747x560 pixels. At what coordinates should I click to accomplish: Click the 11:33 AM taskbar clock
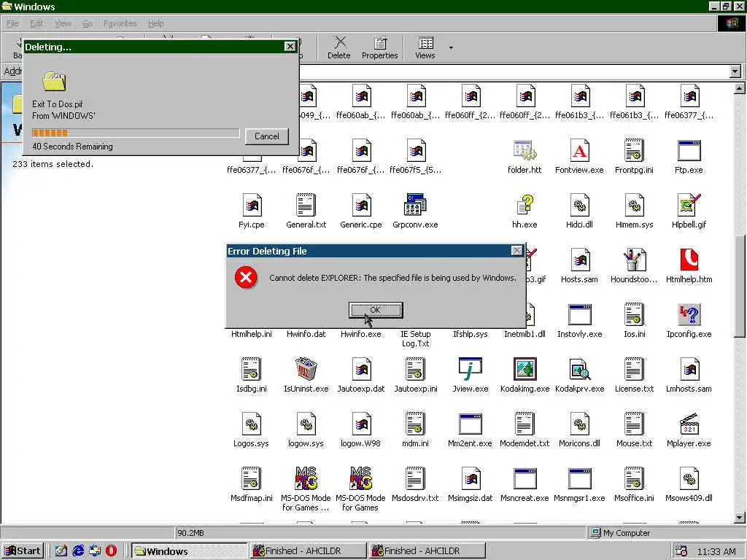point(716,551)
